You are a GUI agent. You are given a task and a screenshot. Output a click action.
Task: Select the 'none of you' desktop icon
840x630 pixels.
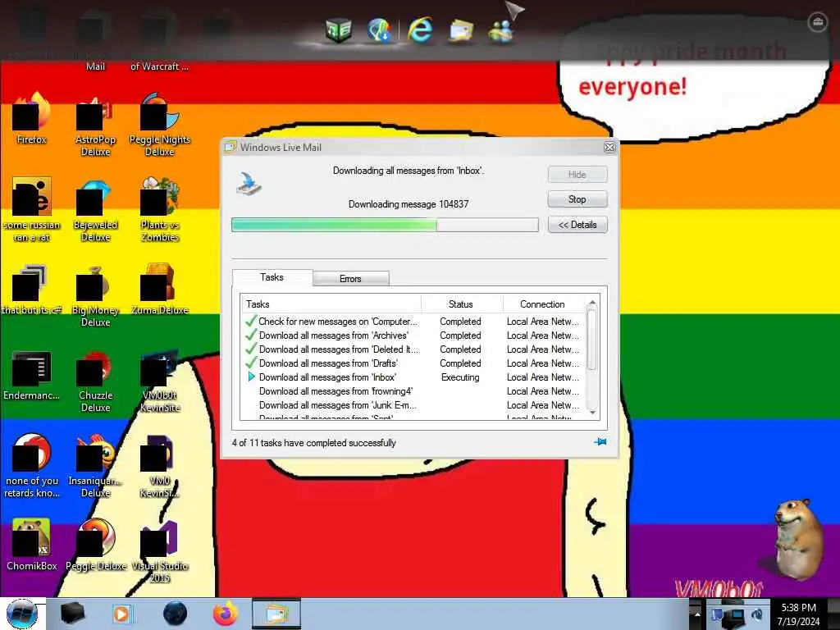(32, 465)
